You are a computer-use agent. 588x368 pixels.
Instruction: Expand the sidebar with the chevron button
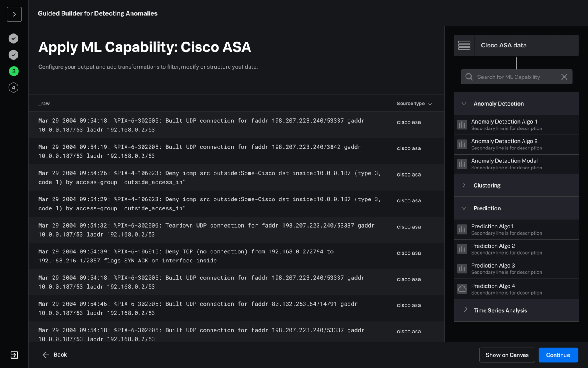pos(14,15)
